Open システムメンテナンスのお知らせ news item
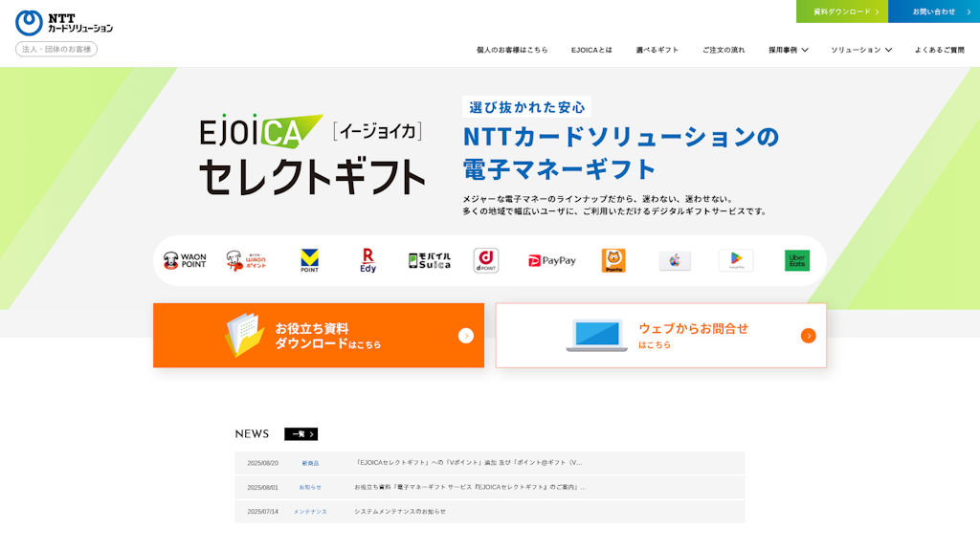Screen dimensions: 980x551 click(400, 512)
